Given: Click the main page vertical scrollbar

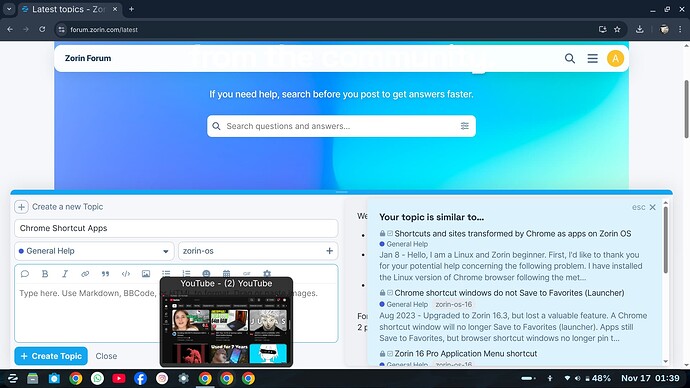Looking at the screenshot, I should (x=686, y=109).
